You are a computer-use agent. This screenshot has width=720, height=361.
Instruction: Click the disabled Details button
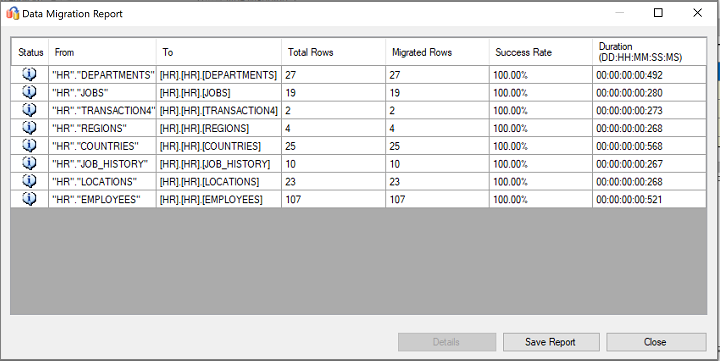pyautogui.click(x=447, y=342)
